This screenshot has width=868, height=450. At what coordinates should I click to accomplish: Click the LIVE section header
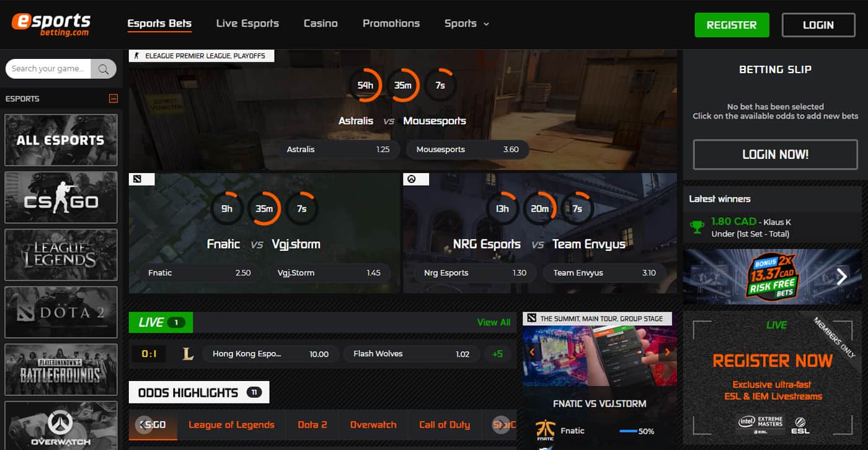[161, 322]
